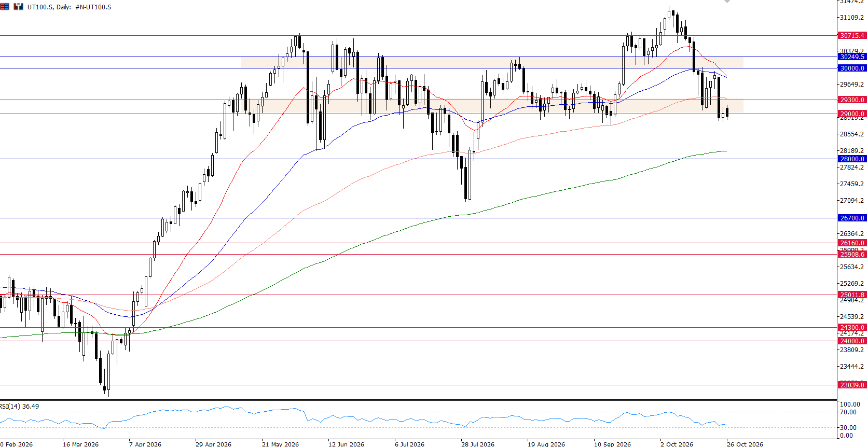Viewport: 868px width, 447px height.
Task: Click the 27459.2 price scale value
Action: [852, 184]
